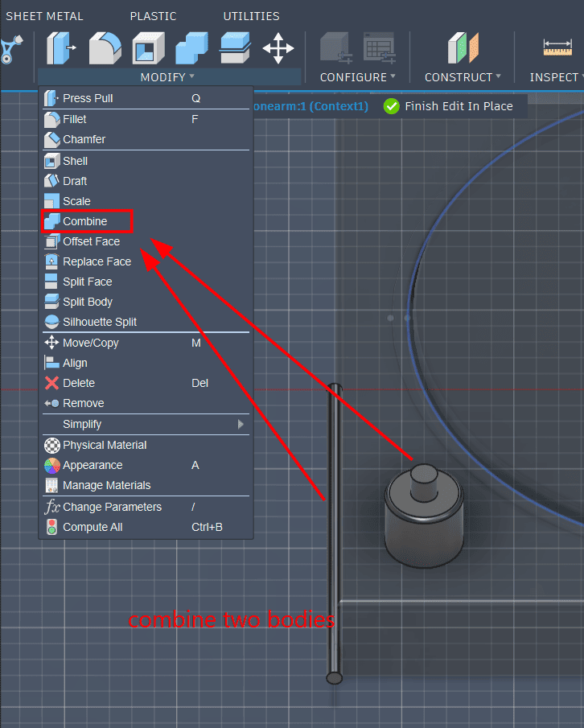
Task: Select the Offset Face toolbar icon
Action: [x=236, y=47]
